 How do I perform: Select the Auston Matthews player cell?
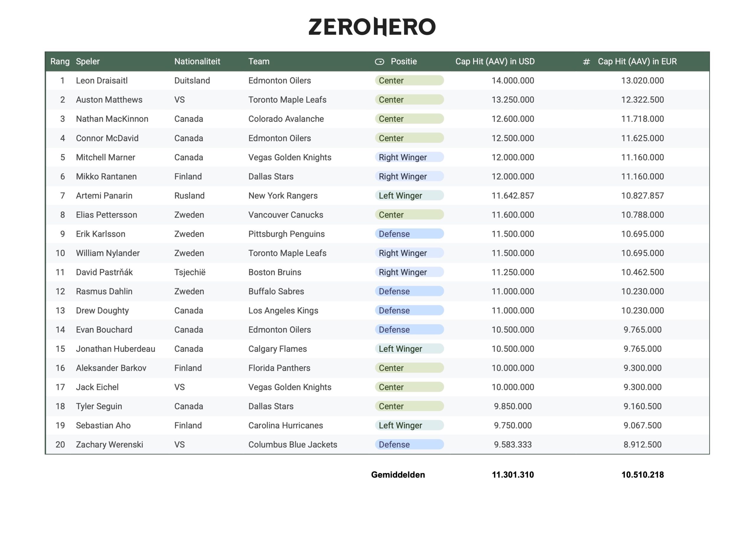(x=109, y=100)
